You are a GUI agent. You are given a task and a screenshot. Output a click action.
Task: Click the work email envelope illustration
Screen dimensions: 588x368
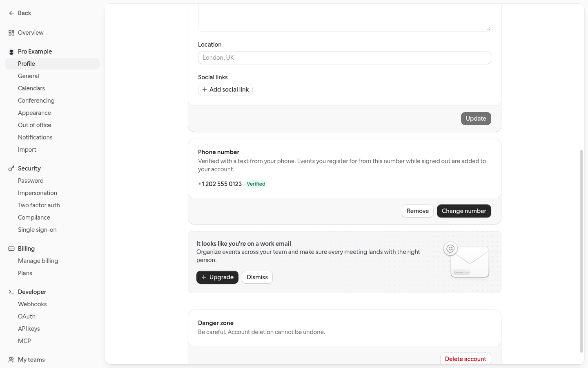tap(467, 260)
